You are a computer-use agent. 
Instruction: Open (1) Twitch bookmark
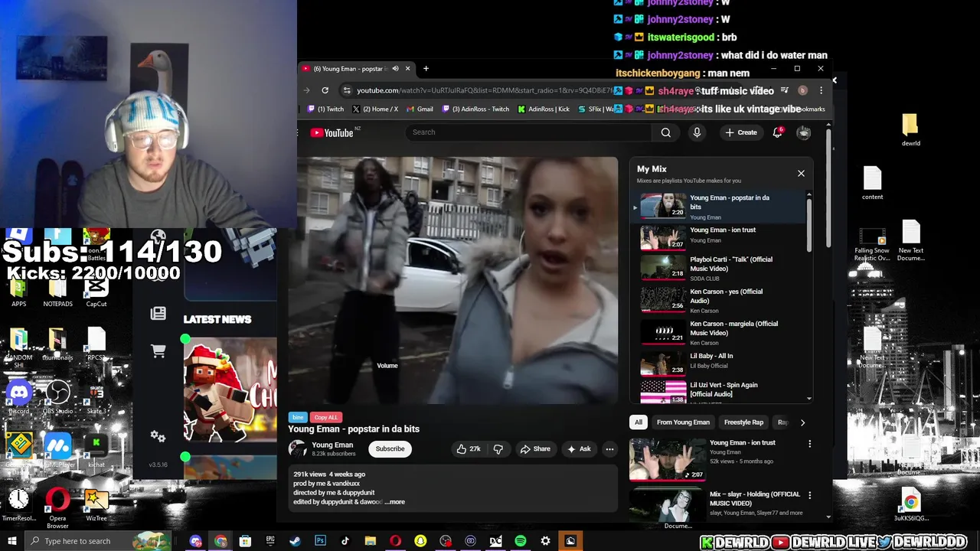326,109
